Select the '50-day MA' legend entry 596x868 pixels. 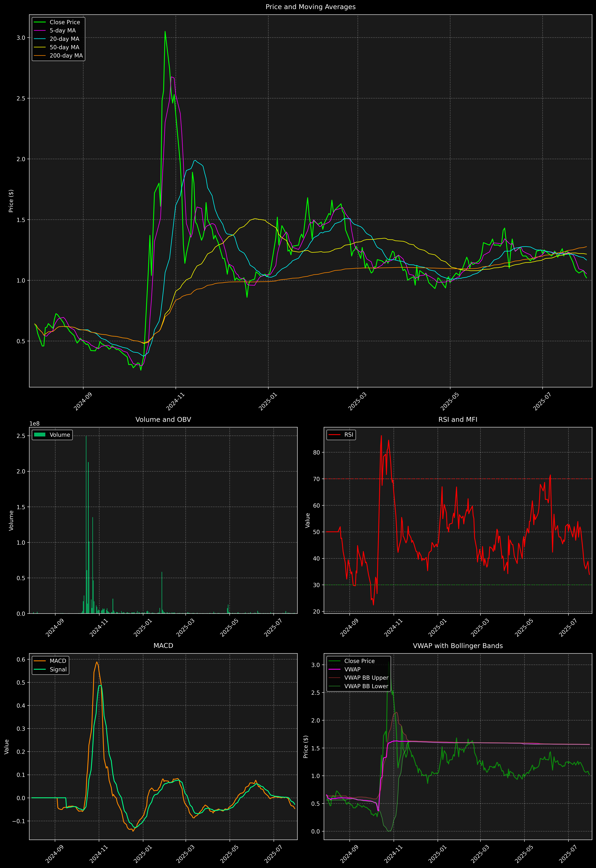(x=64, y=47)
